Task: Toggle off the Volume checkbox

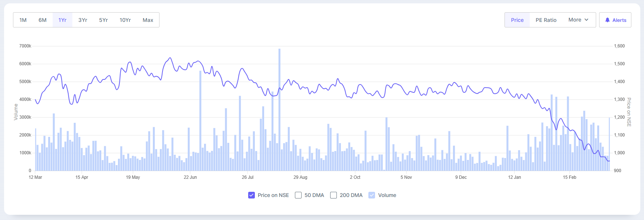Action: click(372, 195)
